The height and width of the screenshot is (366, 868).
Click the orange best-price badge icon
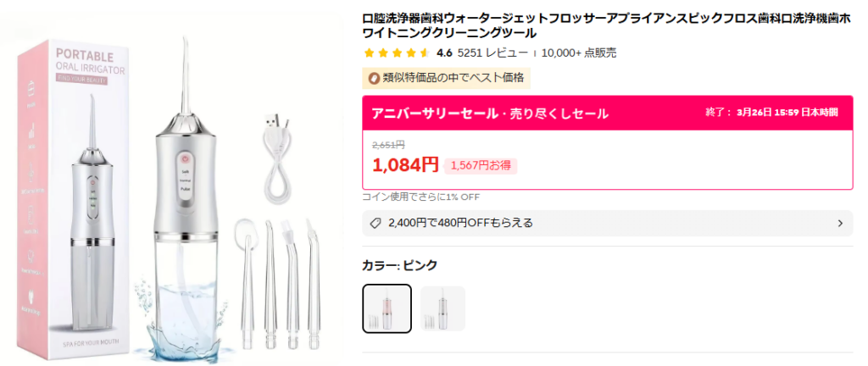(x=373, y=79)
